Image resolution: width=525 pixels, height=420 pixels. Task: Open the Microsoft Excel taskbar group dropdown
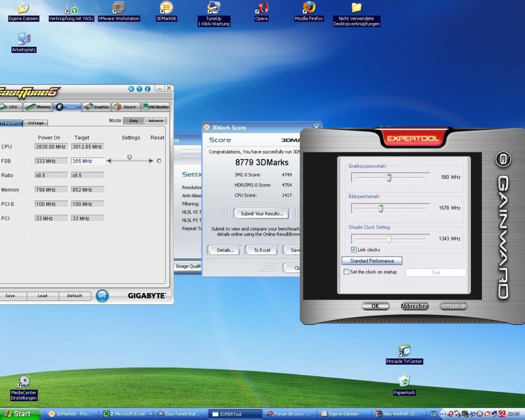click(150, 414)
